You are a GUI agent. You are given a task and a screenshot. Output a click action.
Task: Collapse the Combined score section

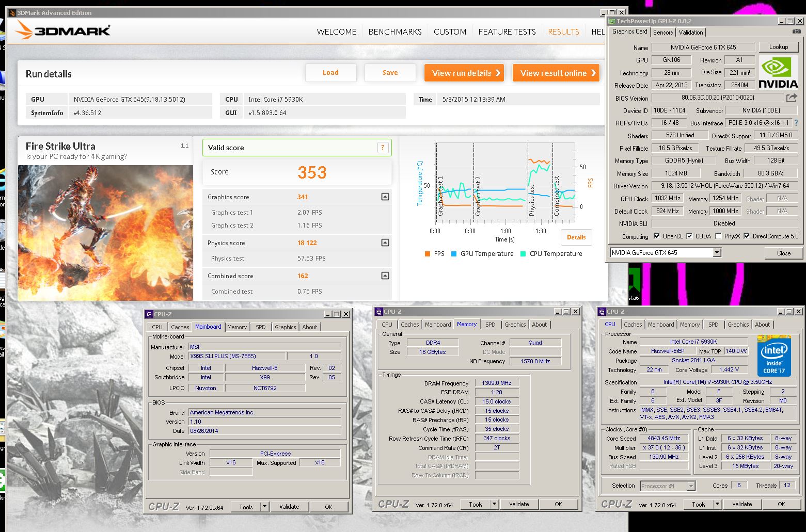385,276
